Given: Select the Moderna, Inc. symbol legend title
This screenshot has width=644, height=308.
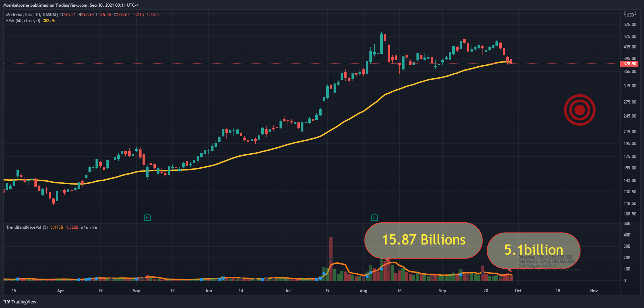Looking at the screenshot, I should [x=32, y=15].
